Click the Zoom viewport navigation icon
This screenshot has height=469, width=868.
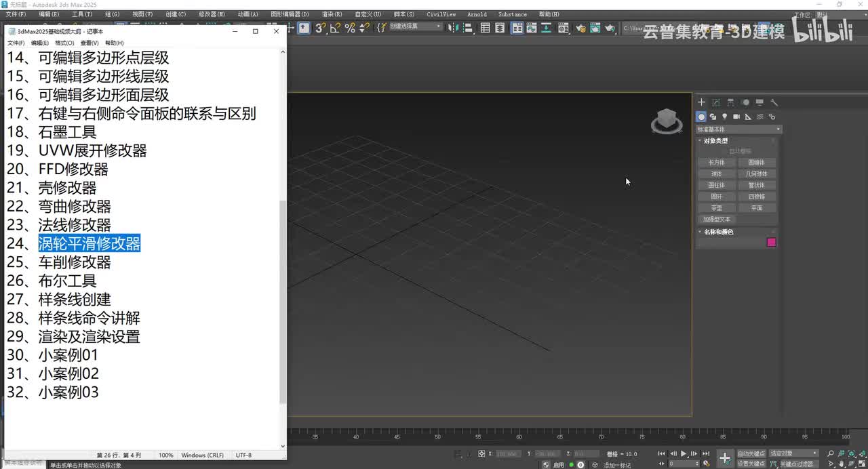(x=831, y=453)
